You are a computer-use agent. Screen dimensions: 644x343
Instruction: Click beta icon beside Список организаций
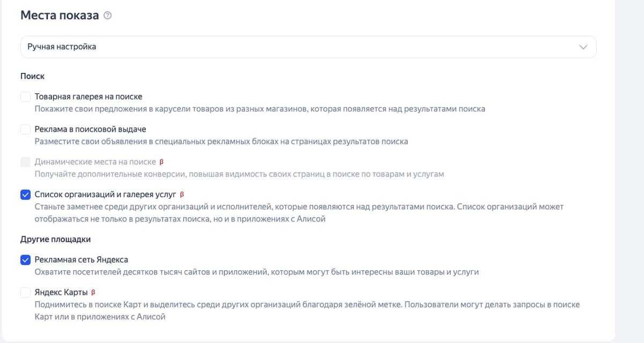click(182, 195)
